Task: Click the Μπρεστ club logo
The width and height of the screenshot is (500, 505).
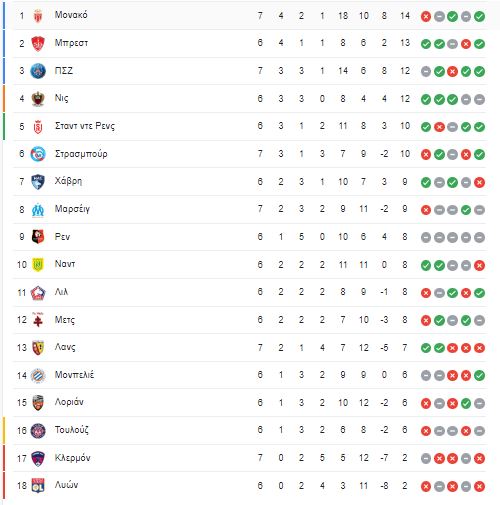Action: (38, 43)
